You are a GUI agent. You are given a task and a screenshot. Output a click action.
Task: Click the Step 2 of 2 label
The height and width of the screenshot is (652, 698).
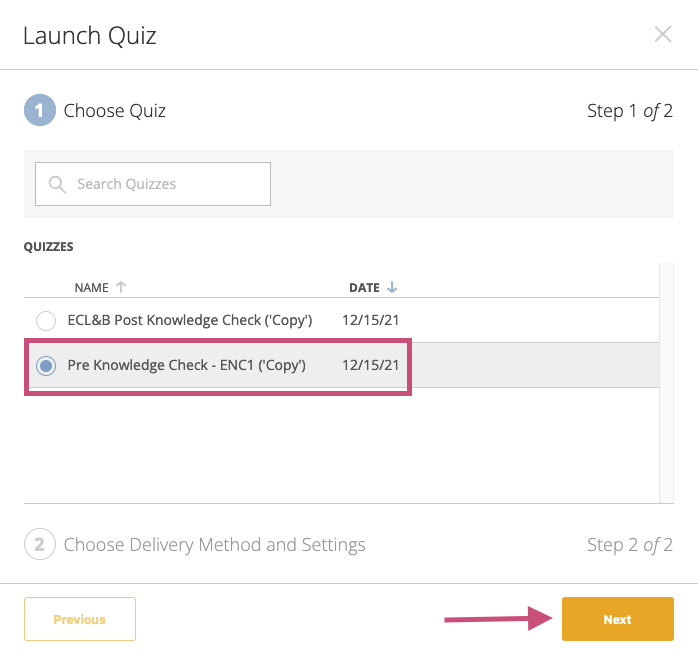click(x=629, y=544)
